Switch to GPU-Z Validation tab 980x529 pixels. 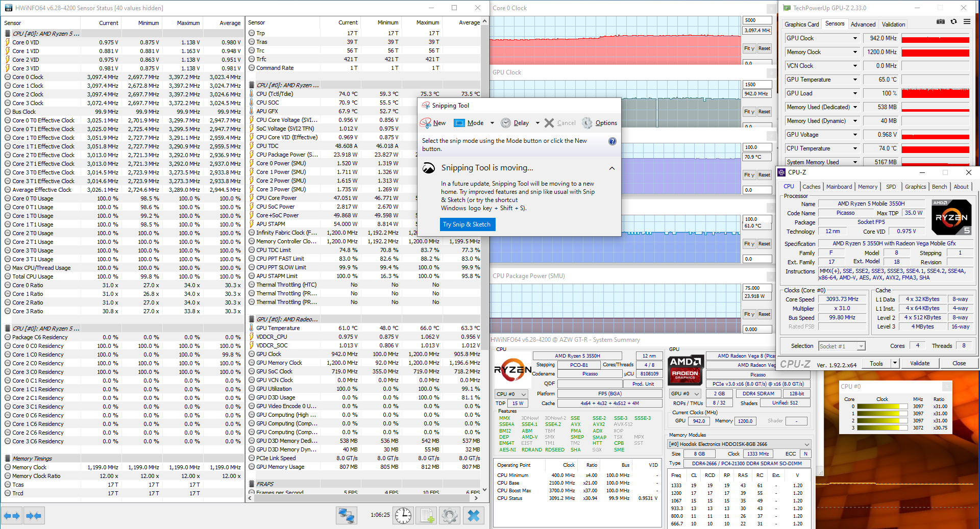pyautogui.click(x=893, y=24)
